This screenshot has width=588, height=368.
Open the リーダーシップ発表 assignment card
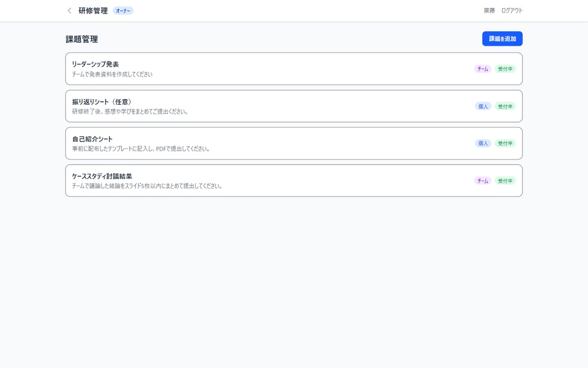[x=258, y=68]
